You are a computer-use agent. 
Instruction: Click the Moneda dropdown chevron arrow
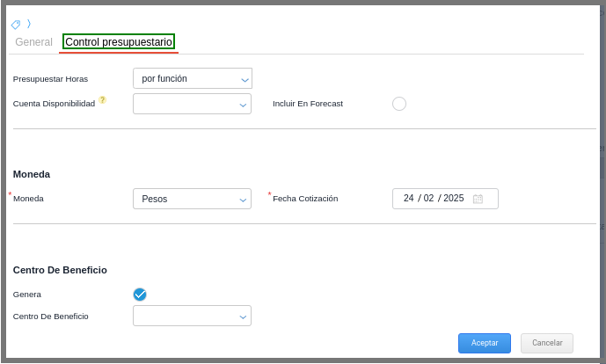[x=244, y=200]
